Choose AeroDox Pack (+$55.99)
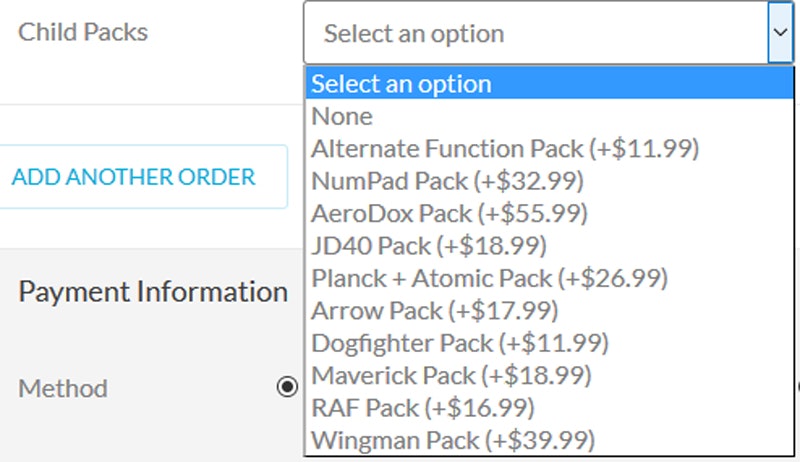 pos(449,213)
